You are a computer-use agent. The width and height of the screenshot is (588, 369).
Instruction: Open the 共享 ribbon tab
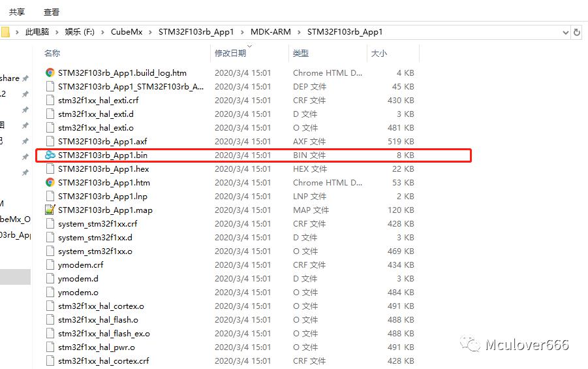click(x=17, y=12)
